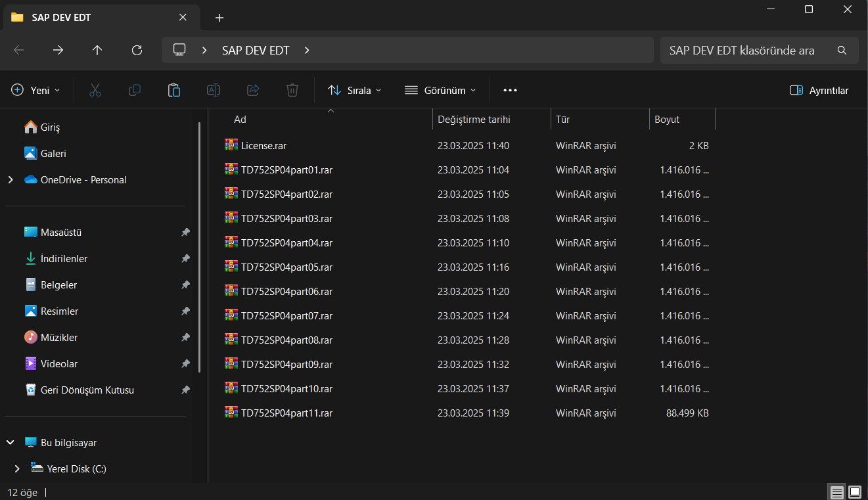Viewport: 868px width, 500px height.
Task: Toggle the Ayrıntılar details pane
Action: coord(819,90)
